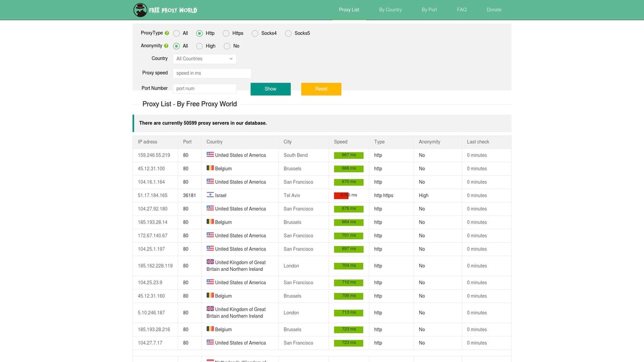Click the 704 ms speed bar
The image size is (644, 362).
[x=349, y=265]
